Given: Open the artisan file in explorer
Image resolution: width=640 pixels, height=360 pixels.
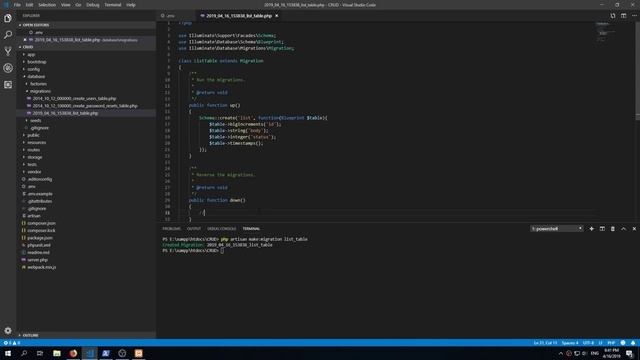Looking at the screenshot, I should tap(34, 216).
